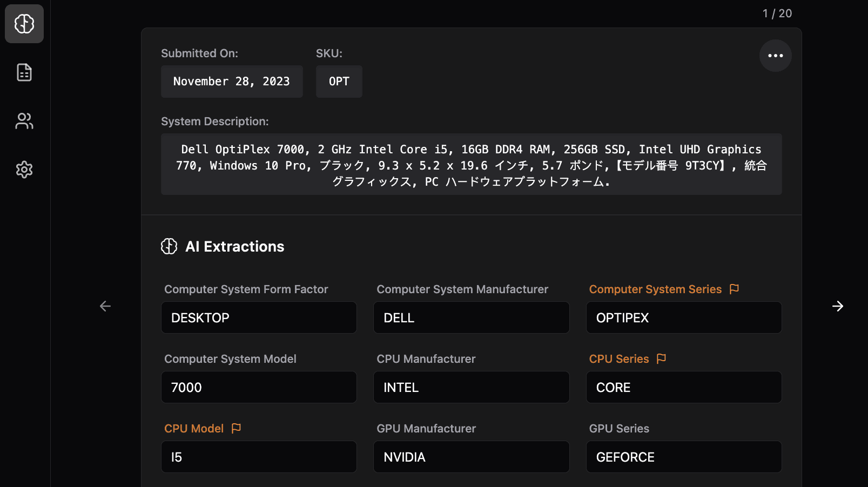
Task: Open the AI brain sidebar icon
Action: tap(24, 24)
